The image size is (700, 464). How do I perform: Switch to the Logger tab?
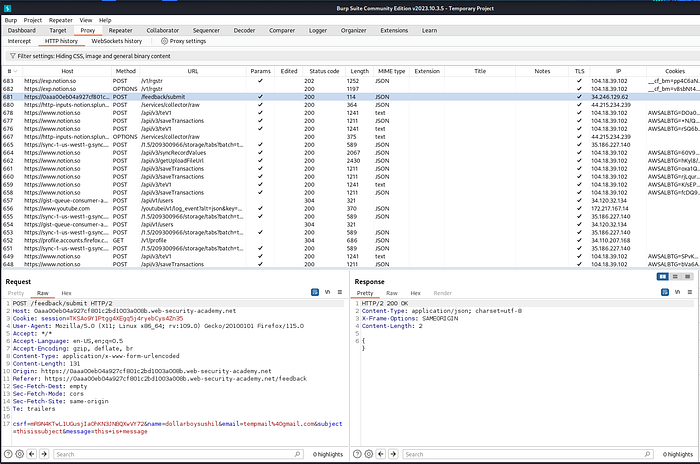[x=318, y=30]
